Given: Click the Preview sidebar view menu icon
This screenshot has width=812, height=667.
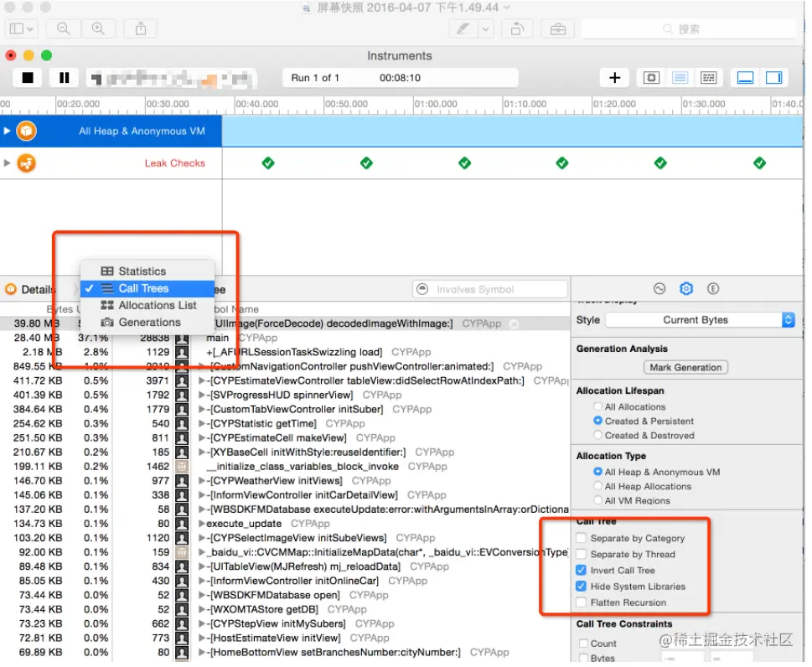Looking at the screenshot, I should pyautogui.click(x=21, y=29).
